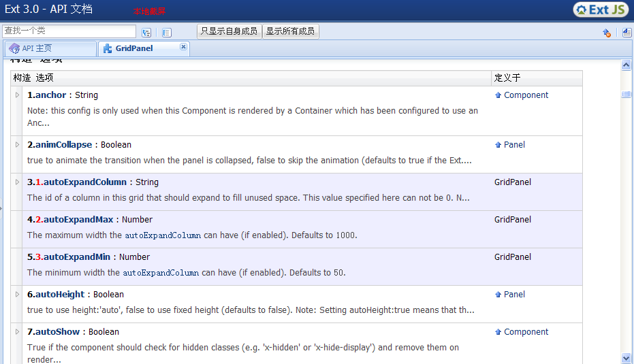The width and height of the screenshot is (634, 364).
Task: Click the expand-all-members document icon
Action: [627, 33]
